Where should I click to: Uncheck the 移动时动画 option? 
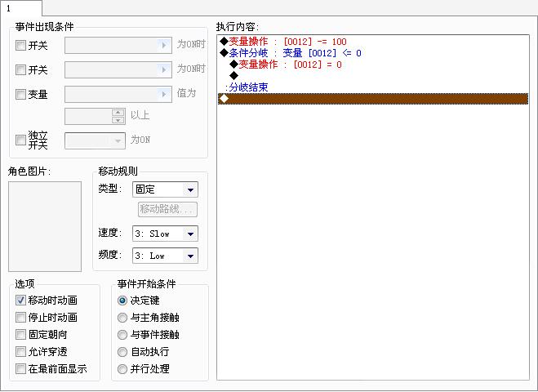tap(20, 300)
